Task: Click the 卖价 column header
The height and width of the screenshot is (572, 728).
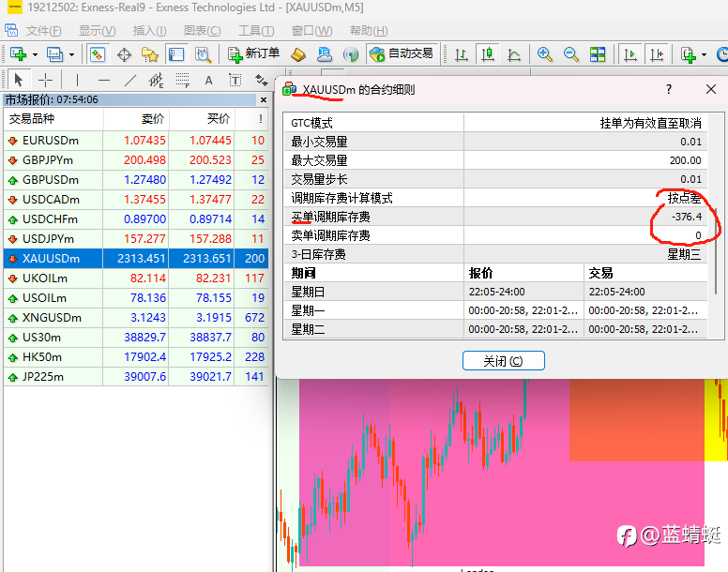Action: pyautogui.click(x=137, y=119)
